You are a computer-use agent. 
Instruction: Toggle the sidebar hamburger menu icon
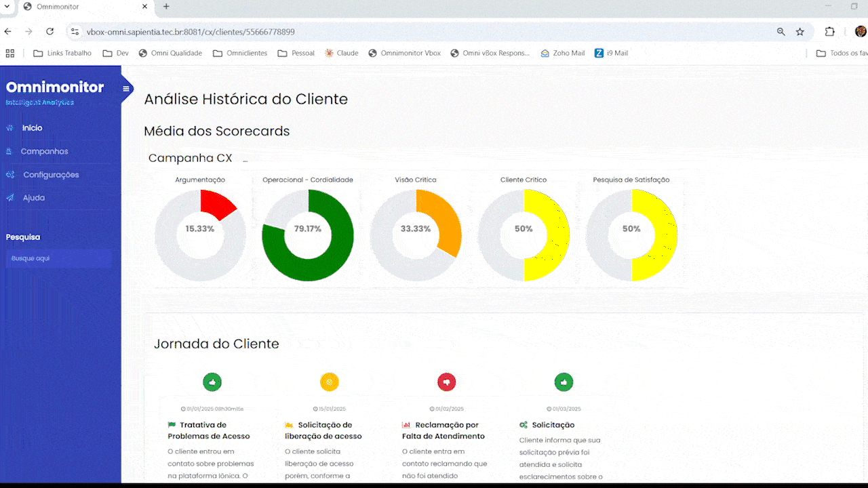tap(126, 89)
